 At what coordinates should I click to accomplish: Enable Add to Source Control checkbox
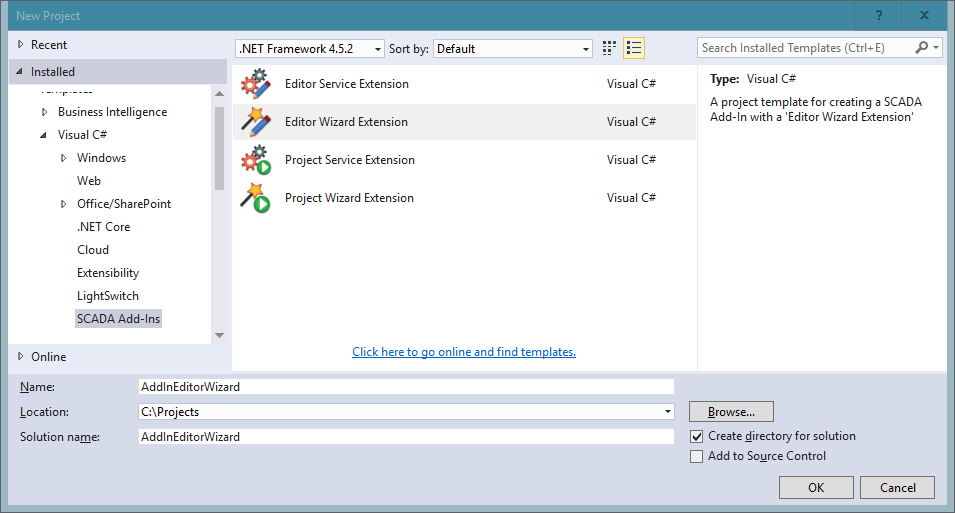pyautogui.click(x=697, y=456)
